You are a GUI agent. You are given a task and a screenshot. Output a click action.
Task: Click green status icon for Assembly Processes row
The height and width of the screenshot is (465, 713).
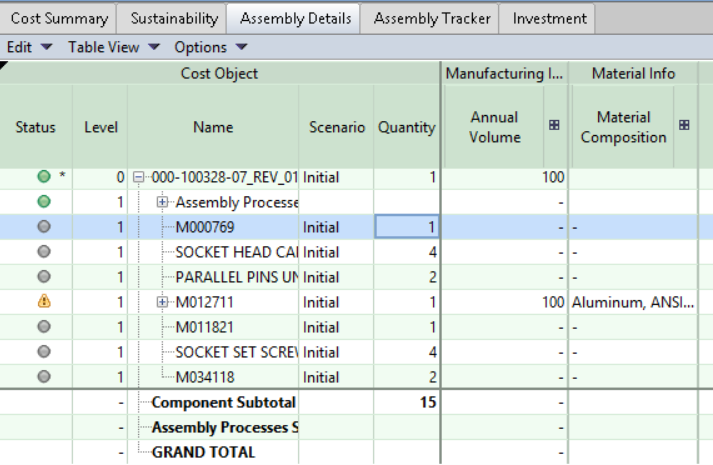point(43,202)
